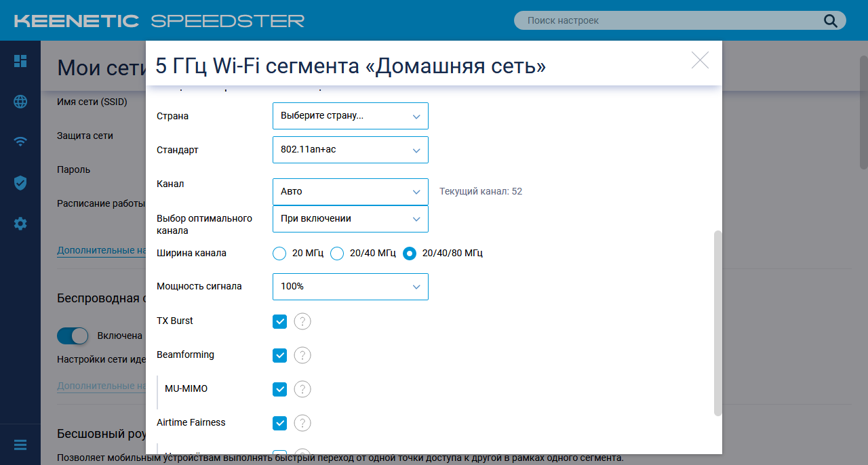The image size is (868, 465).
Task: Click the dialog vertical scrollbar
Action: pyautogui.click(x=718, y=323)
